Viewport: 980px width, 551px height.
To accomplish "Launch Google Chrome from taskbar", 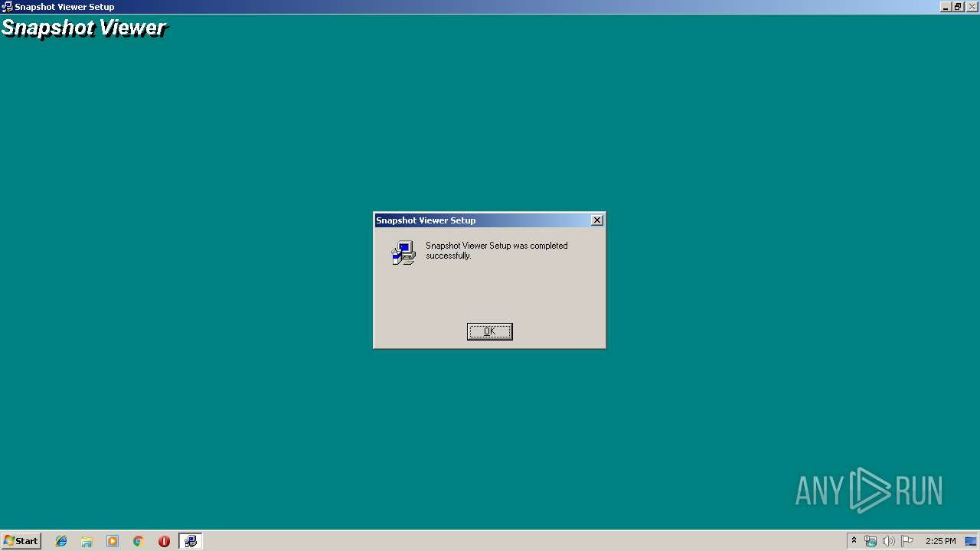I will [139, 541].
